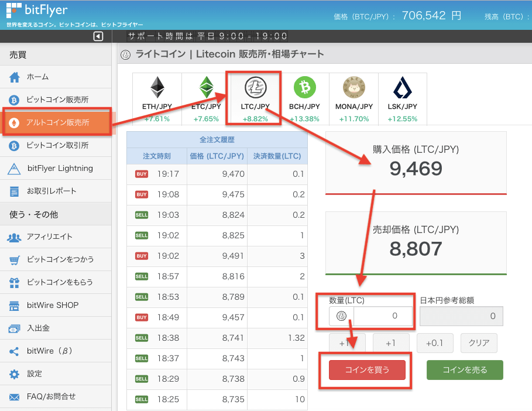The width and height of the screenshot is (532, 411).
Task: Click the price 9,491 in the table
Action: (233, 256)
